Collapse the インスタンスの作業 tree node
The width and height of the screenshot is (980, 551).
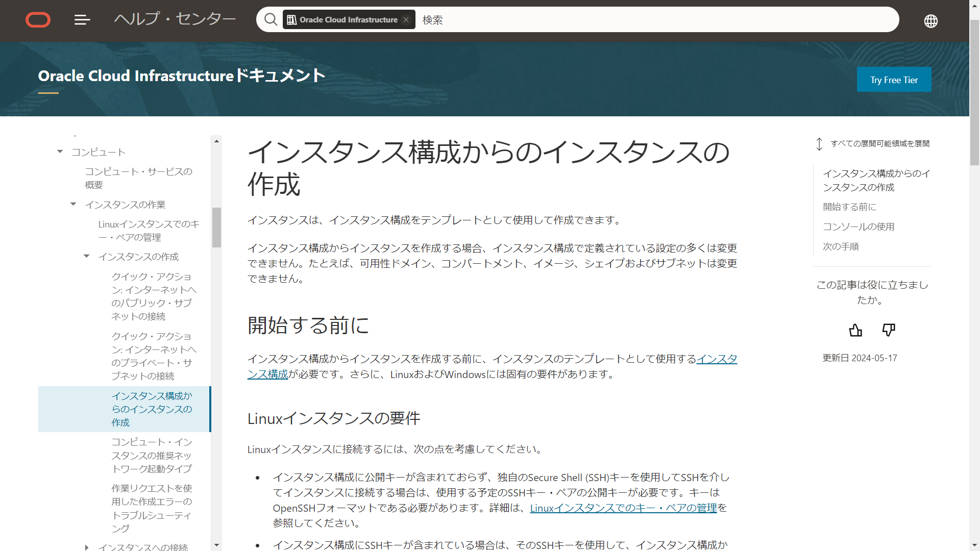(x=73, y=204)
